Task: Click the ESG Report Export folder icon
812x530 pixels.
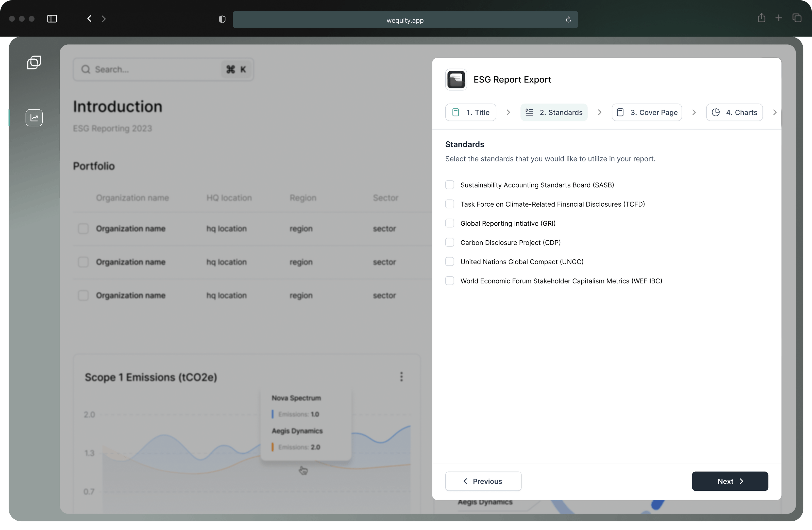Action: click(456, 79)
